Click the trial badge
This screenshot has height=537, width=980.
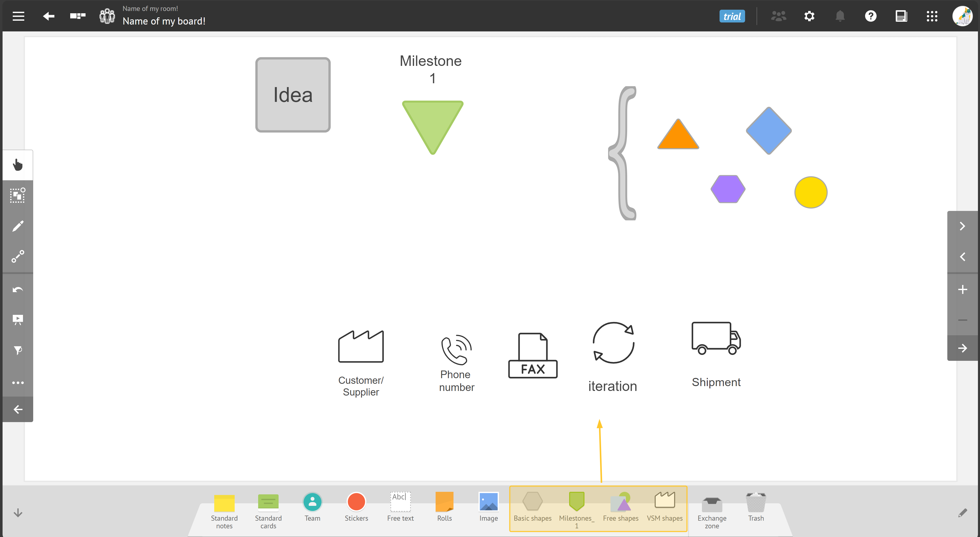(x=732, y=16)
